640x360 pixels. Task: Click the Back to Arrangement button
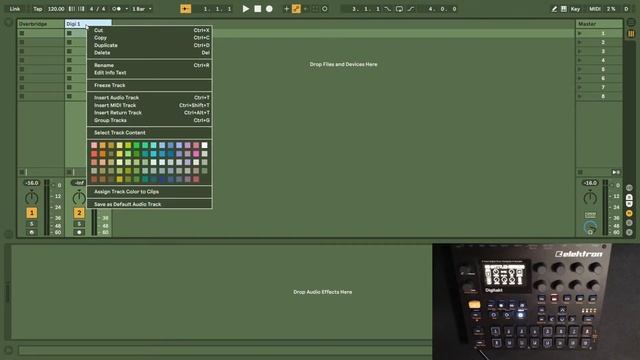click(x=616, y=172)
